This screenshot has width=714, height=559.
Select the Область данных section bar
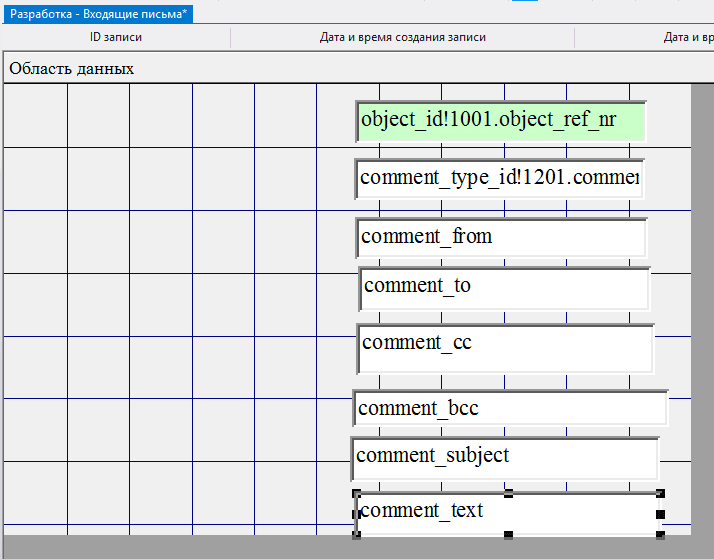[x=300, y=69]
